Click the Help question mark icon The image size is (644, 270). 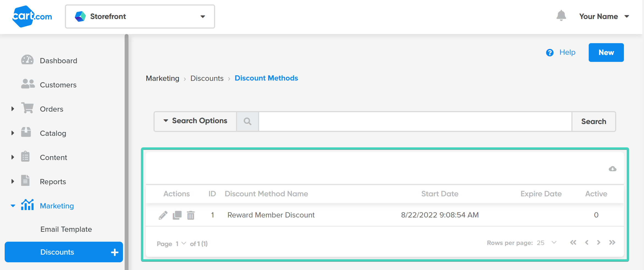coord(550,53)
